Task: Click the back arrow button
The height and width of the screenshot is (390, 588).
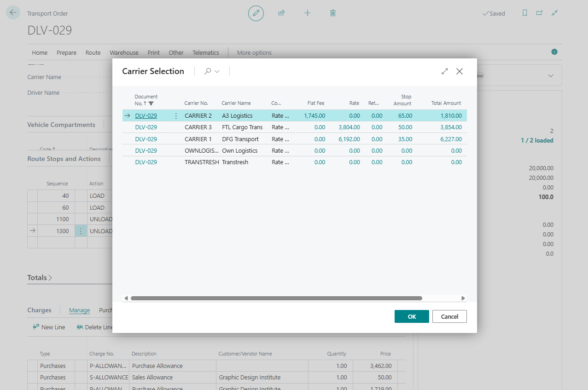Action: [13, 12]
